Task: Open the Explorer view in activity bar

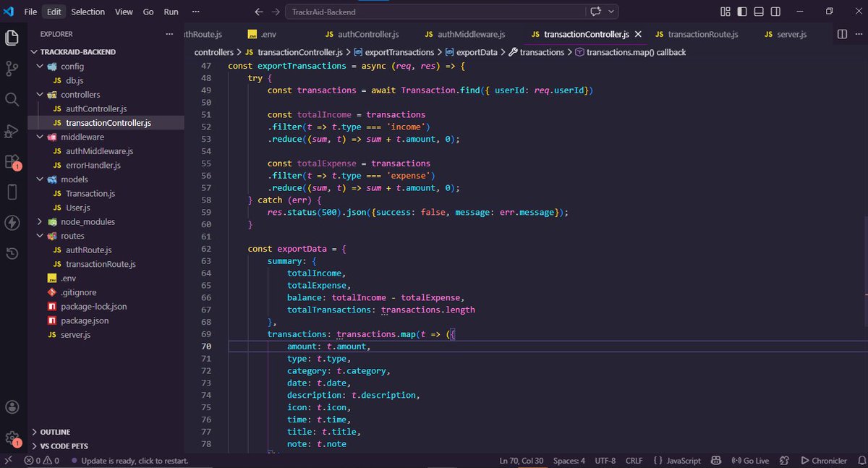Action: pyautogui.click(x=12, y=38)
